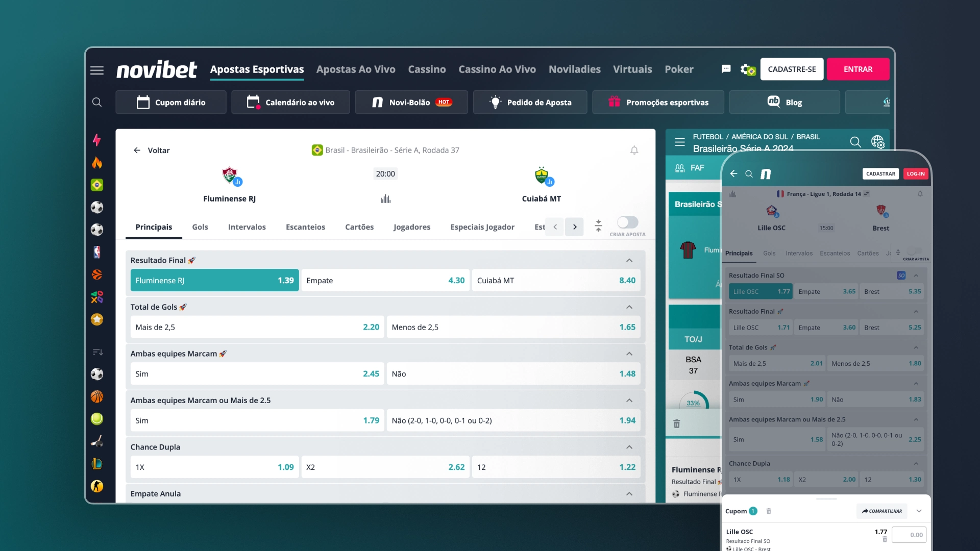Select Menos de 2,5 at 1.65

pos(513,327)
